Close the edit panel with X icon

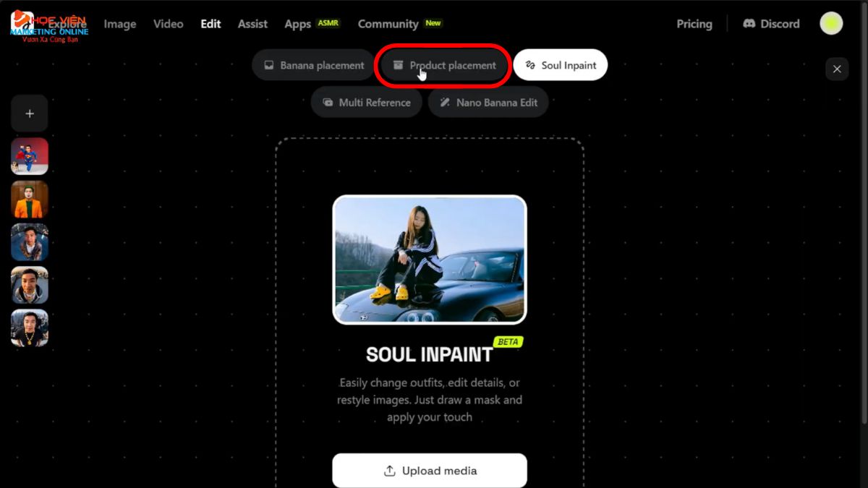point(837,69)
